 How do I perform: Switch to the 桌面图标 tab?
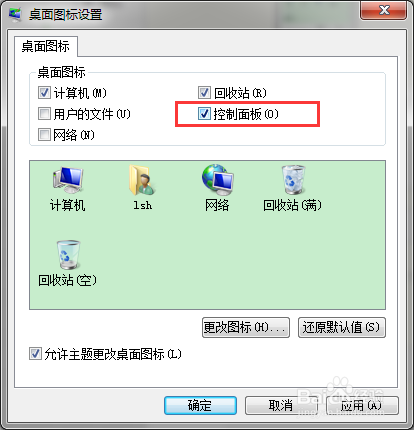[x=46, y=46]
